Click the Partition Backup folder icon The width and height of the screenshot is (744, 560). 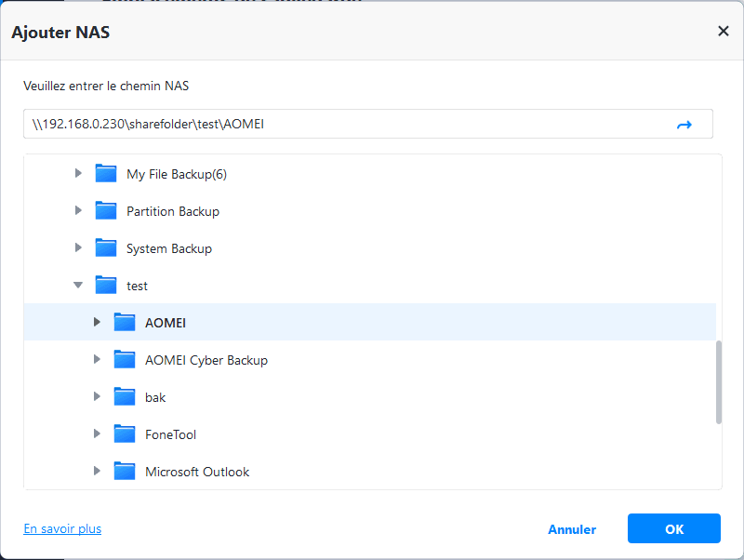(106, 211)
